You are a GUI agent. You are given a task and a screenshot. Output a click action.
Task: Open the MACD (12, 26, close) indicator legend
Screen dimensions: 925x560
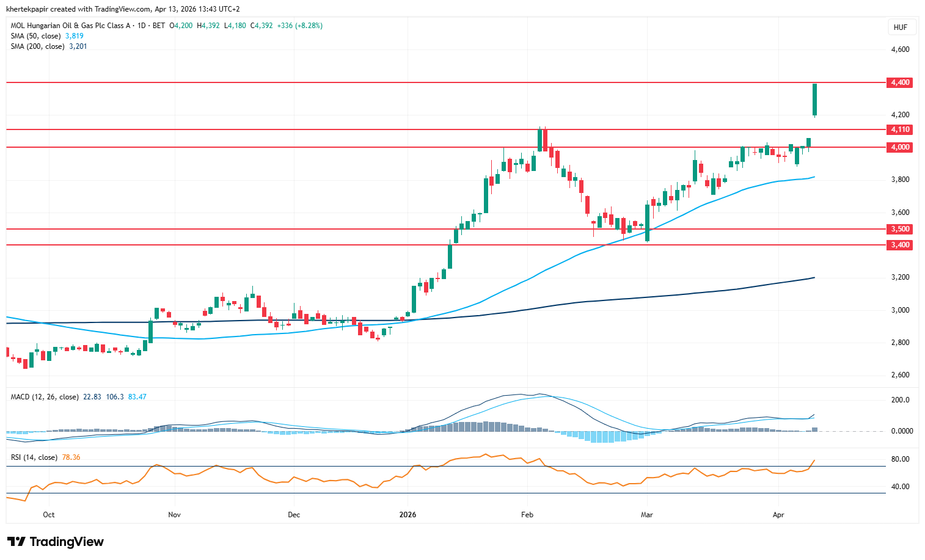[45, 397]
